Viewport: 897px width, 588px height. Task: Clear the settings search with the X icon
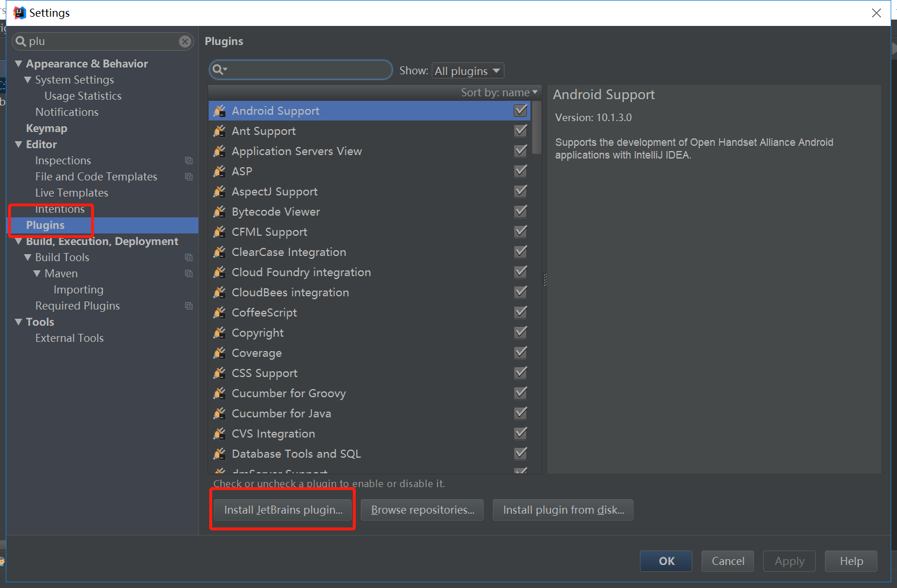(x=184, y=42)
